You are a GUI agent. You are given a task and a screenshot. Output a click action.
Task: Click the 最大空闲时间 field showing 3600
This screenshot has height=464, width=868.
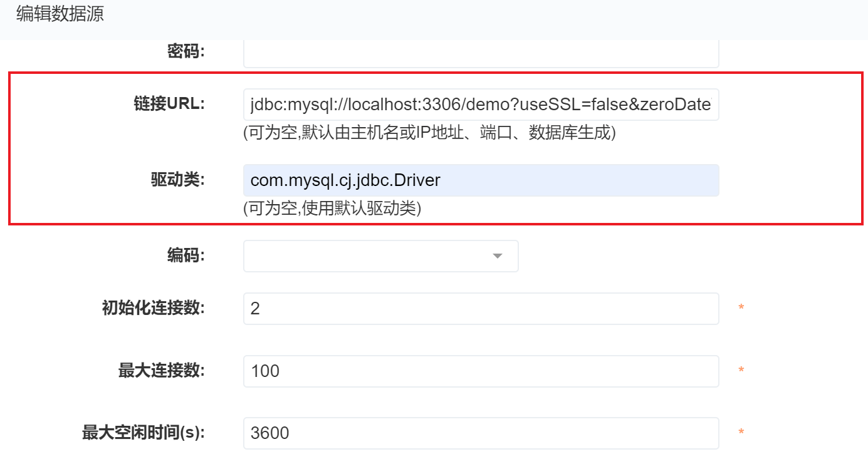point(481,433)
